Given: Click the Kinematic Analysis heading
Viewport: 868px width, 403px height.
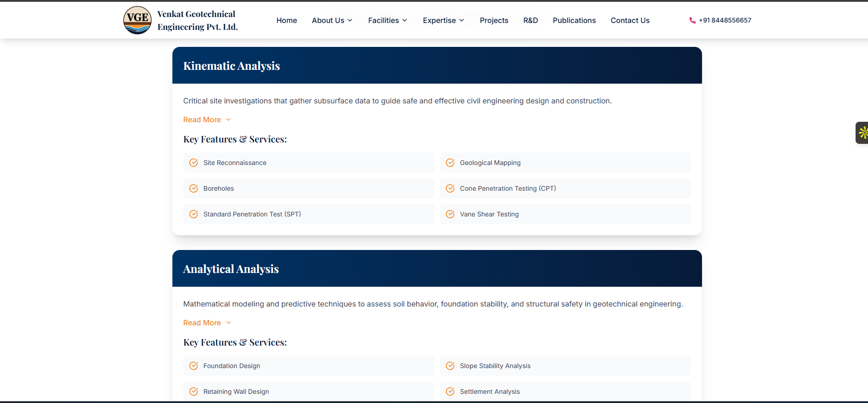Looking at the screenshot, I should pyautogui.click(x=232, y=66).
